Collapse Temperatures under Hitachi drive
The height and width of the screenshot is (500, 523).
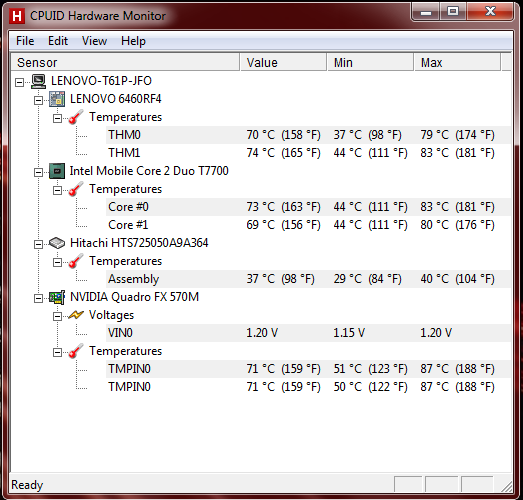57,263
